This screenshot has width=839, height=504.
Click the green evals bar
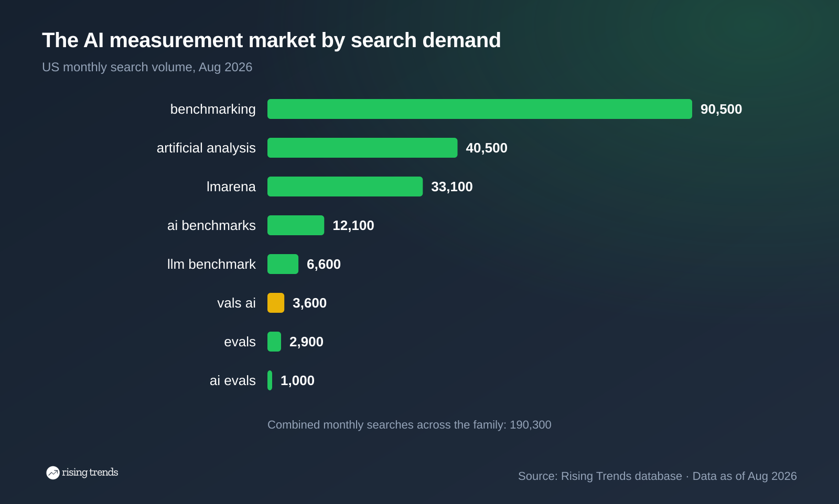[x=274, y=342]
